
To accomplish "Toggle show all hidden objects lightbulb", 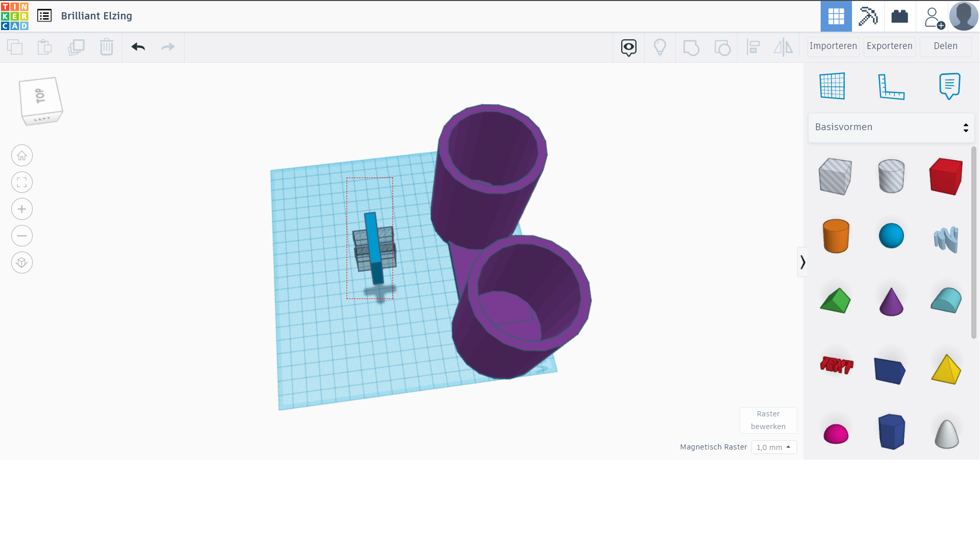I will 659,47.
